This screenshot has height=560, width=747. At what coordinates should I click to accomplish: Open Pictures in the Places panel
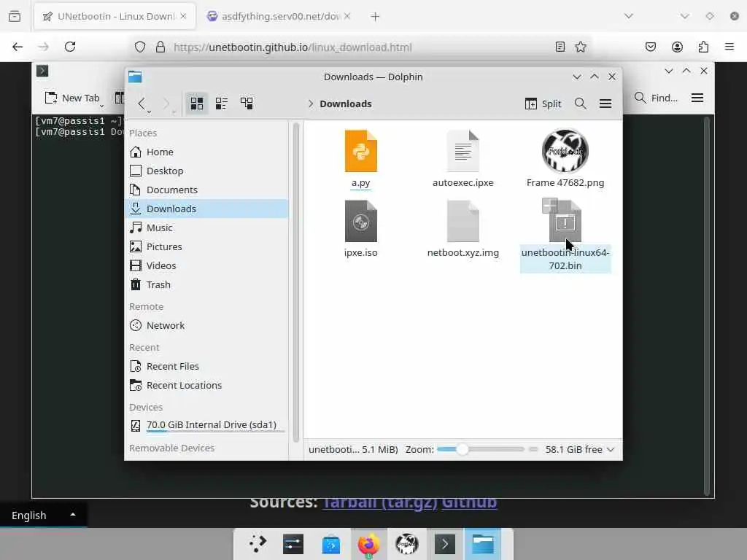tap(206, 246)
